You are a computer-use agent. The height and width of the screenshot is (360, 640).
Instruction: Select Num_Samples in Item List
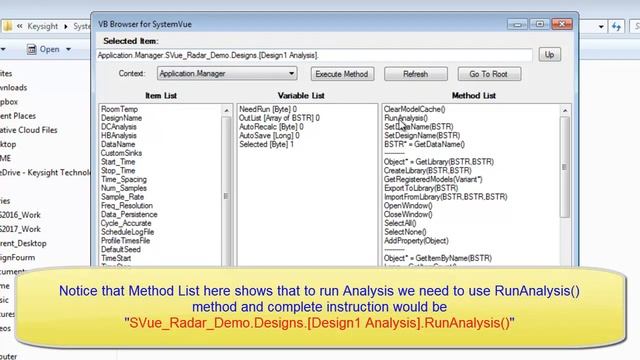tap(124, 188)
